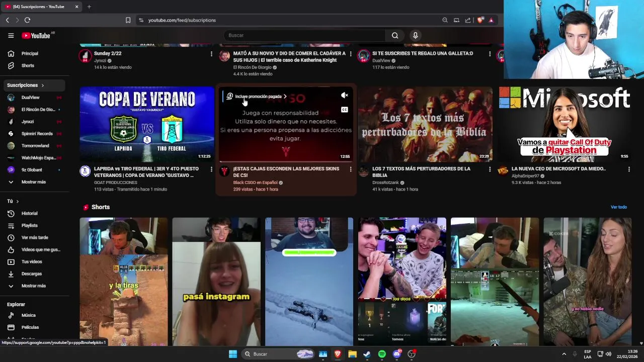Open Discord from the taskbar
This screenshot has height=362, width=644.
click(x=396, y=354)
